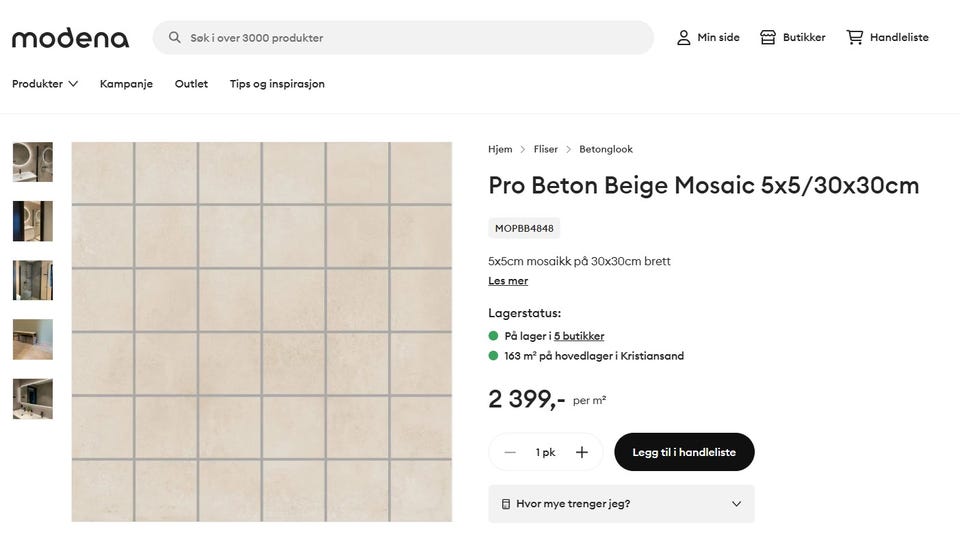
Task: Click the calculator icon beside Hvor mye trenger jeg
Action: click(506, 504)
